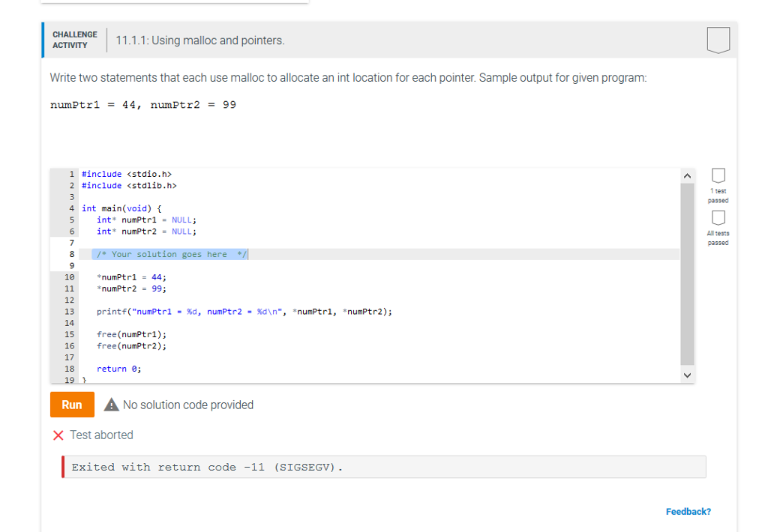
Task: Click the "All tests passed" indicator box
Action: [x=718, y=218]
